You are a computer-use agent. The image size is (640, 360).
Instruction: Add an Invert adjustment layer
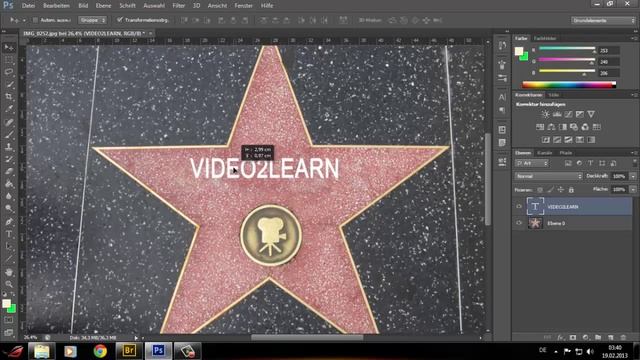pyautogui.click(x=546, y=140)
